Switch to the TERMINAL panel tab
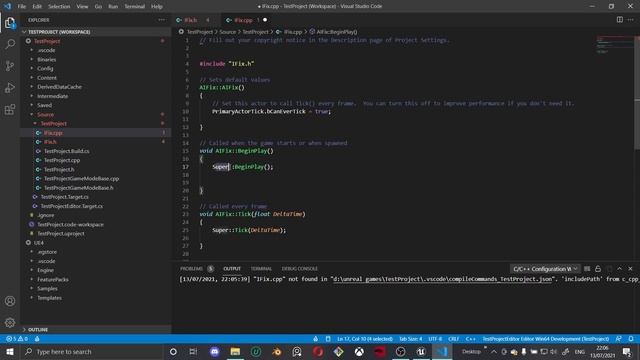 [261, 269]
